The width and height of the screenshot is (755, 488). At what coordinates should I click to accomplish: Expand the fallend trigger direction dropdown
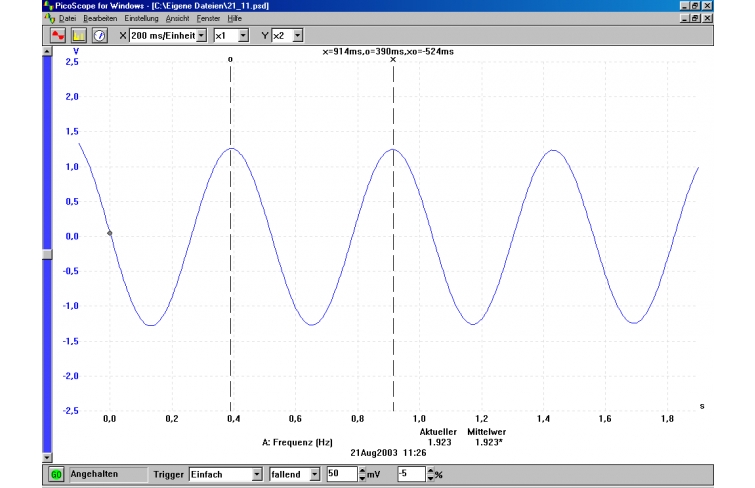314,475
